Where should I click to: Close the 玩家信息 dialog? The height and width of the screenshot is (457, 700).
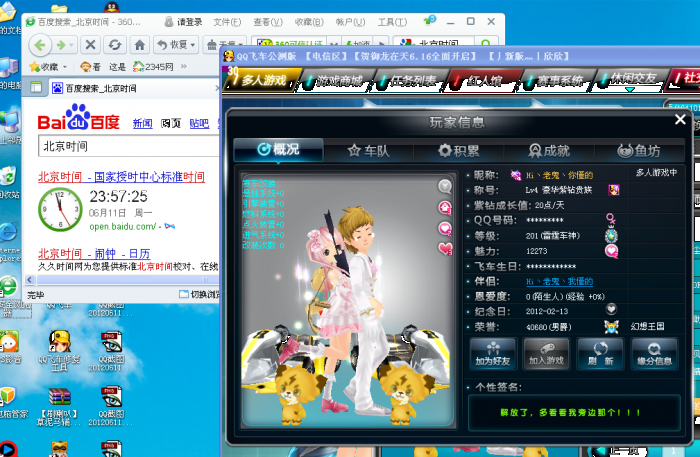680,119
